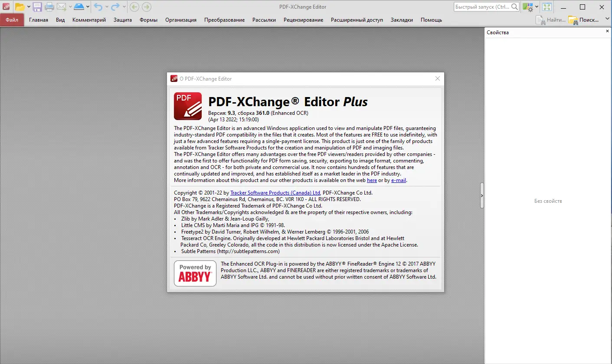Switch to the Расширенный доступ tab
This screenshot has height=364, width=612.
(357, 20)
